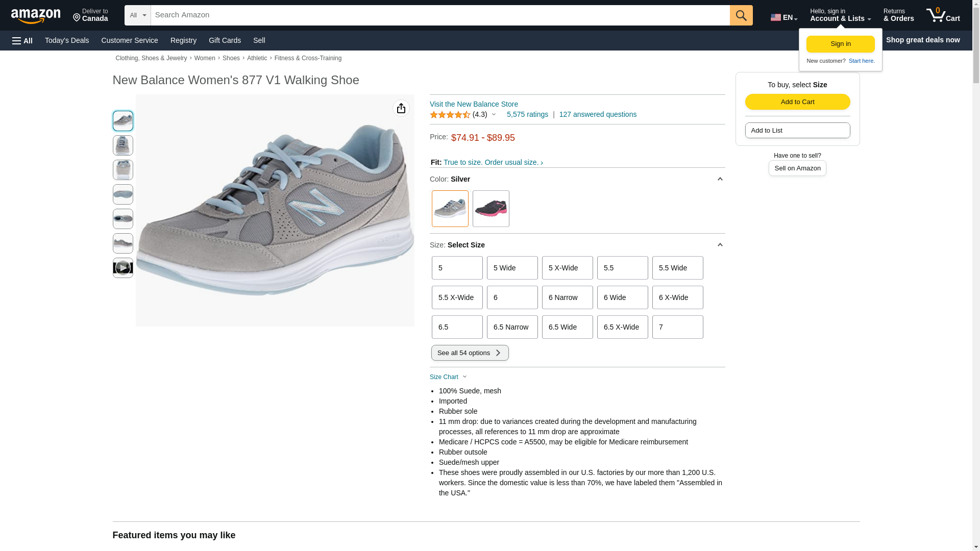Image resolution: width=980 pixels, height=551 pixels.
Task: Click the Deliver to Canada location
Action: click(90, 15)
